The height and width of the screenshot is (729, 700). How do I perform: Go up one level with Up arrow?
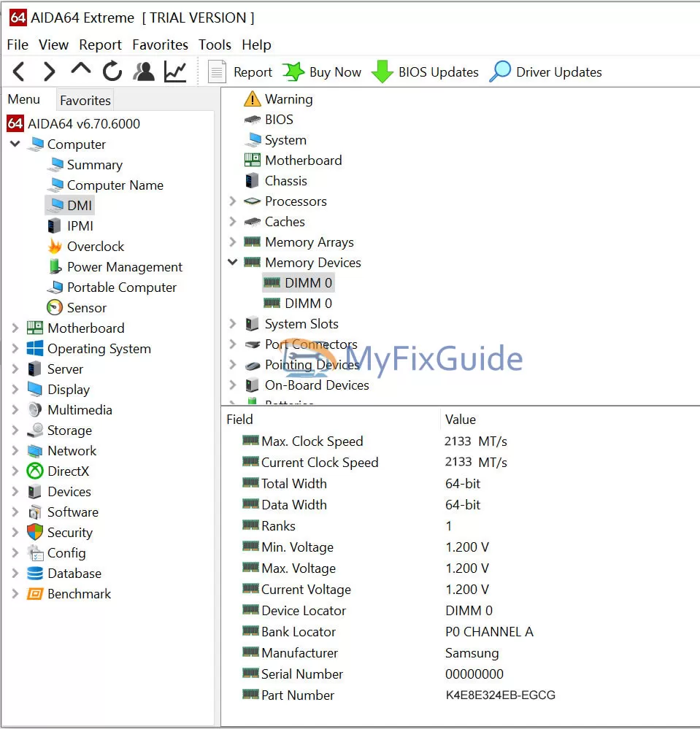click(81, 70)
